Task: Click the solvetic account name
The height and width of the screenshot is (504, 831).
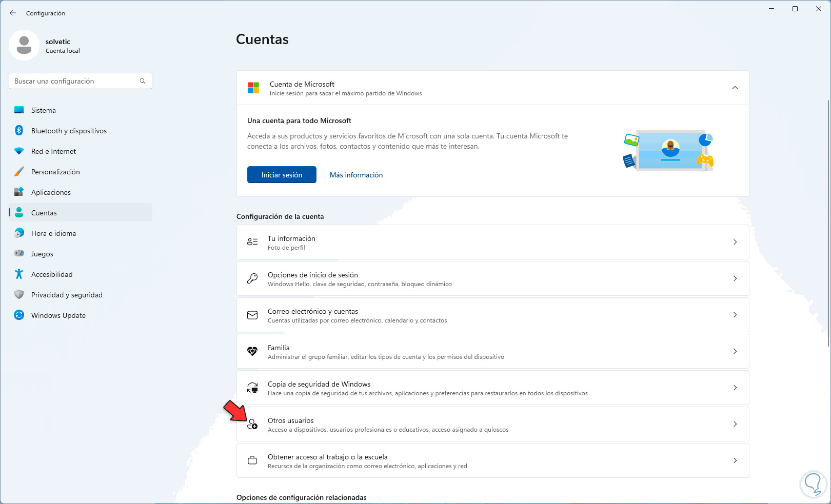Action: pyautogui.click(x=58, y=42)
